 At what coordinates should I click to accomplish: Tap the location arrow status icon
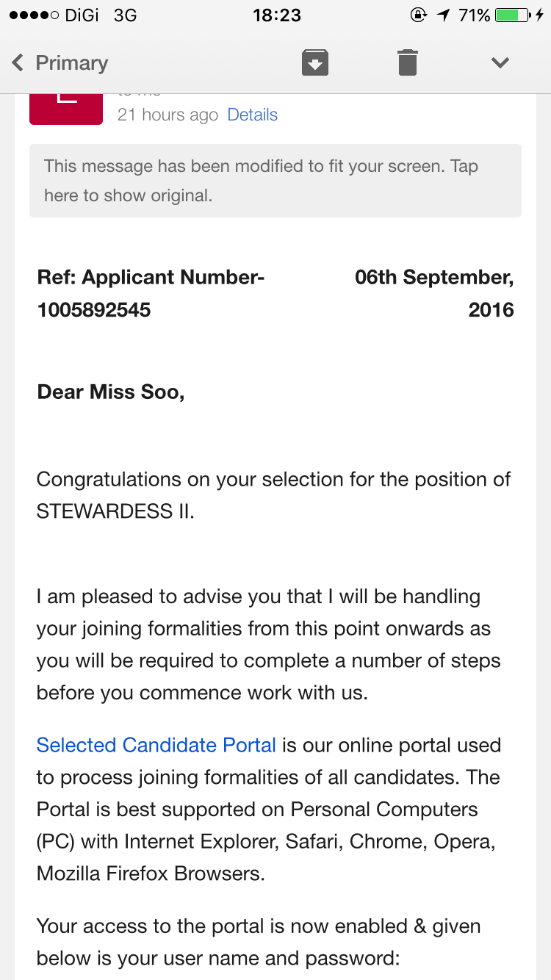[442, 15]
